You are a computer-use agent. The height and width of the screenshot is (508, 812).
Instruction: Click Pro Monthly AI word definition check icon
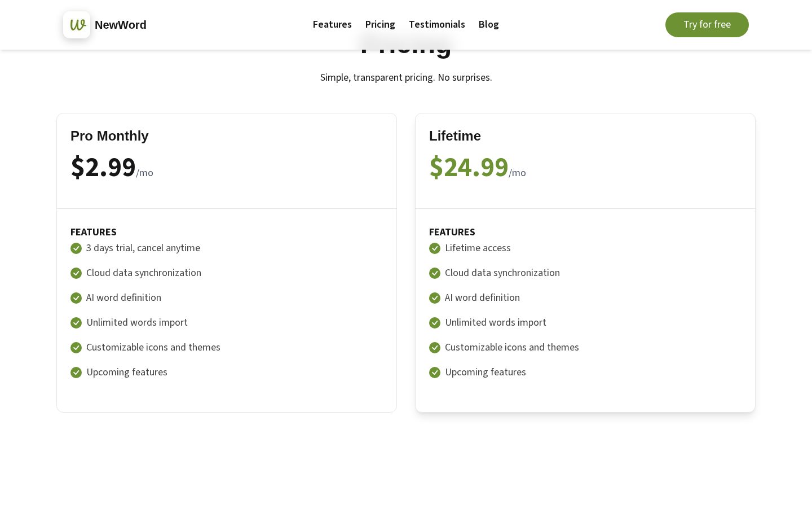click(76, 298)
